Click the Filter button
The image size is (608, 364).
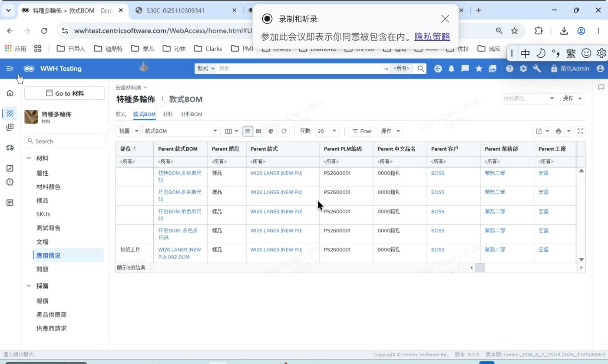point(362,131)
